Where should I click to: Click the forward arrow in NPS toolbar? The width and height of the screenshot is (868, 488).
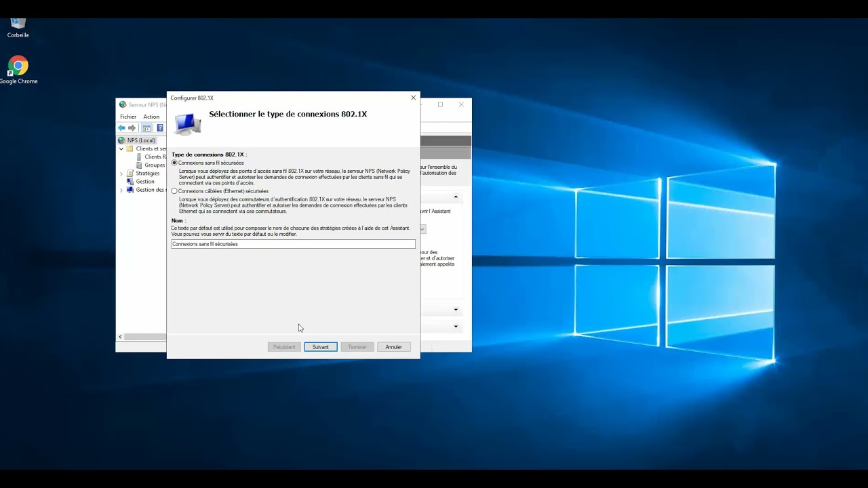(132, 127)
